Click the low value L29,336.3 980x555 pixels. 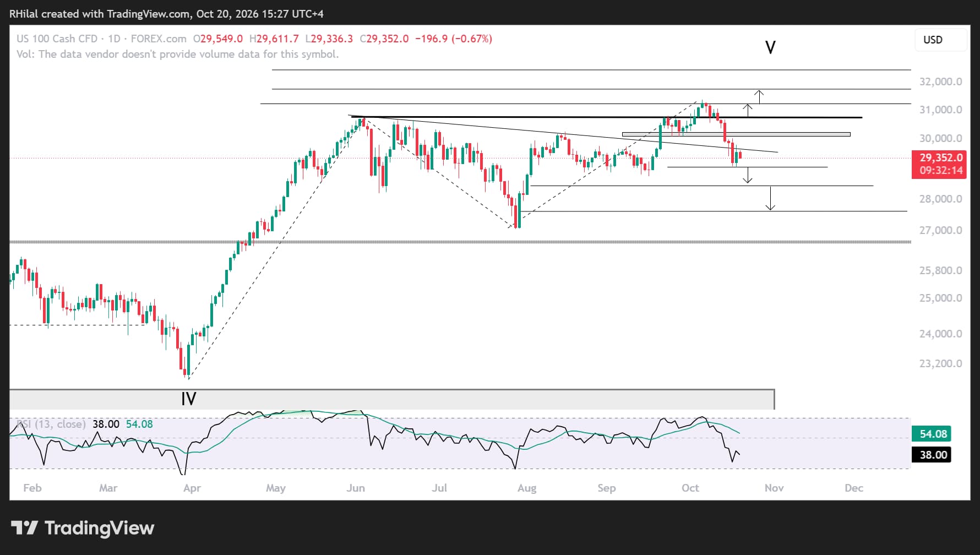click(x=329, y=39)
